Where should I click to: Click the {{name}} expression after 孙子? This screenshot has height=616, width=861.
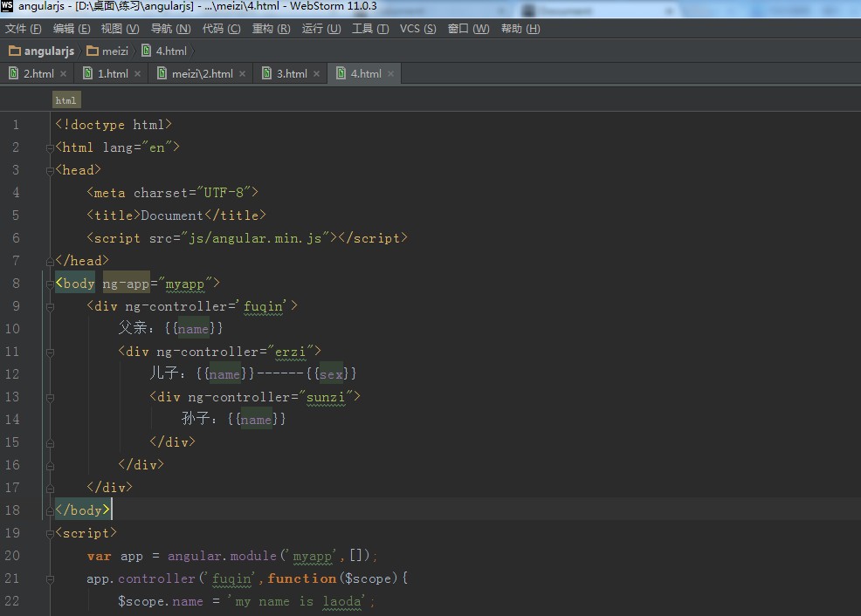tap(257, 420)
